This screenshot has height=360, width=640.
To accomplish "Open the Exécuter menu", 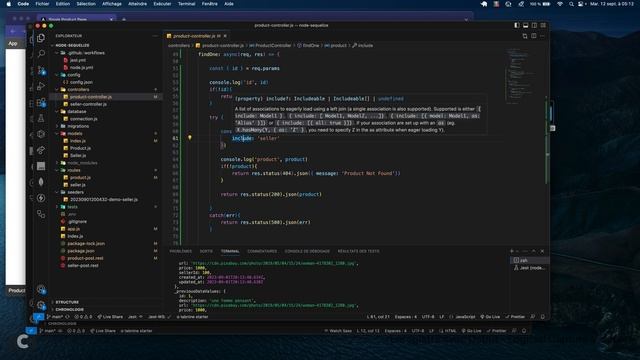I will tap(162, 4).
